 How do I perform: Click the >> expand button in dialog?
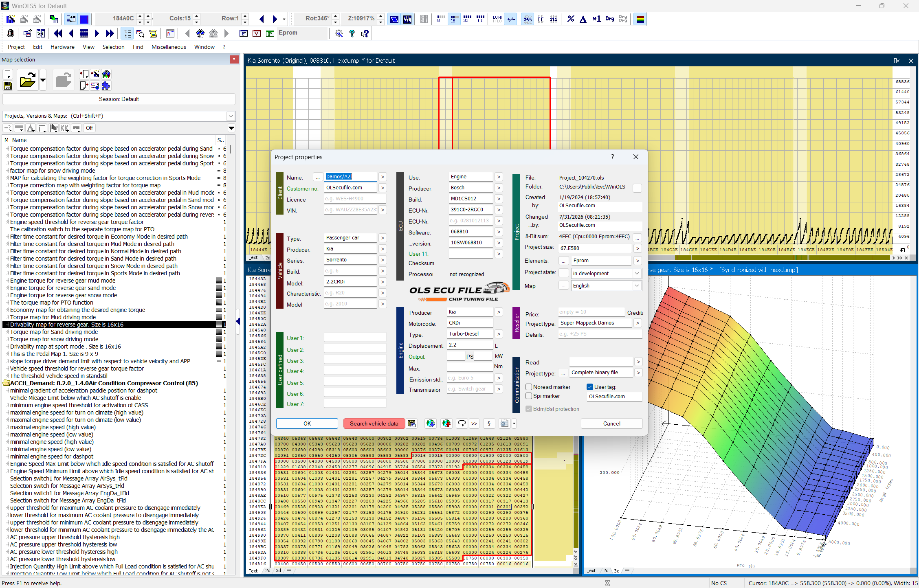tap(474, 423)
